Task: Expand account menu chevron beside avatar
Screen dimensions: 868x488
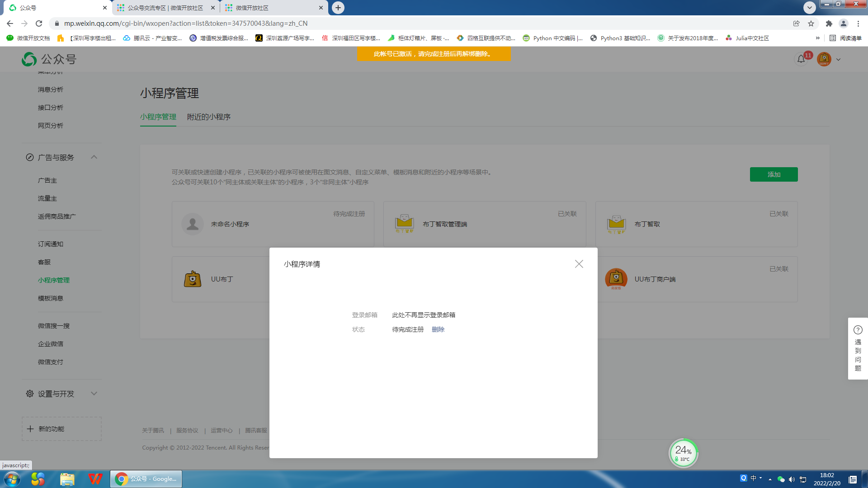Action: click(x=838, y=60)
